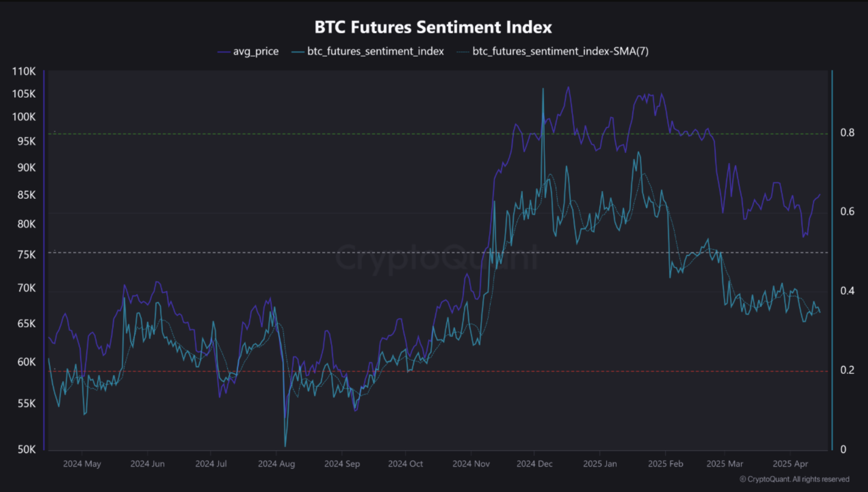Click the purple line swatch beside avg_price
This screenshot has width=868, height=492.
point(224,52)
